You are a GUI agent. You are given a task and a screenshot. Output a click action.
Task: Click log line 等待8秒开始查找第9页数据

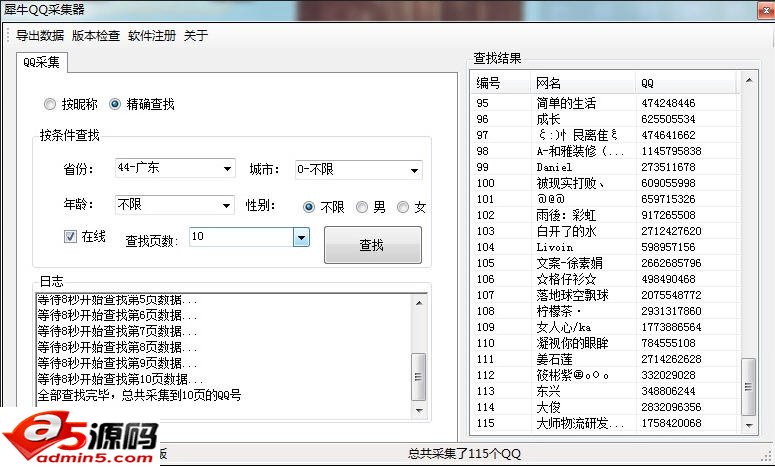(117, 363)
